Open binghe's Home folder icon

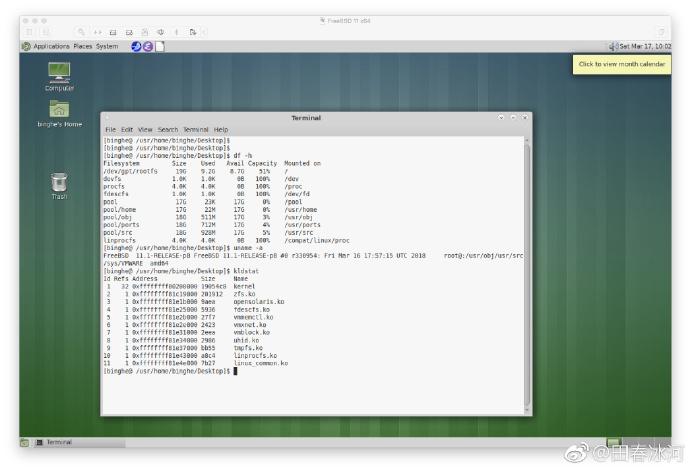59,114
